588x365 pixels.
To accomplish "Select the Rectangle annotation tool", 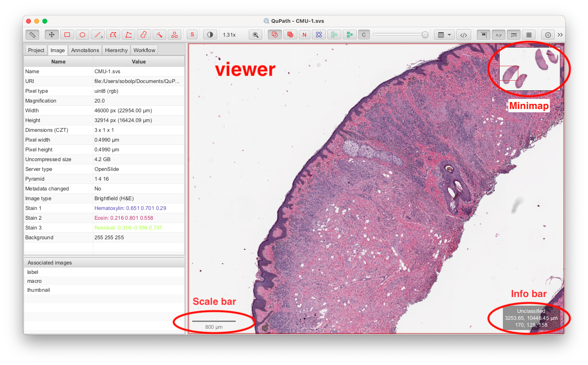I will click(67, 35).
